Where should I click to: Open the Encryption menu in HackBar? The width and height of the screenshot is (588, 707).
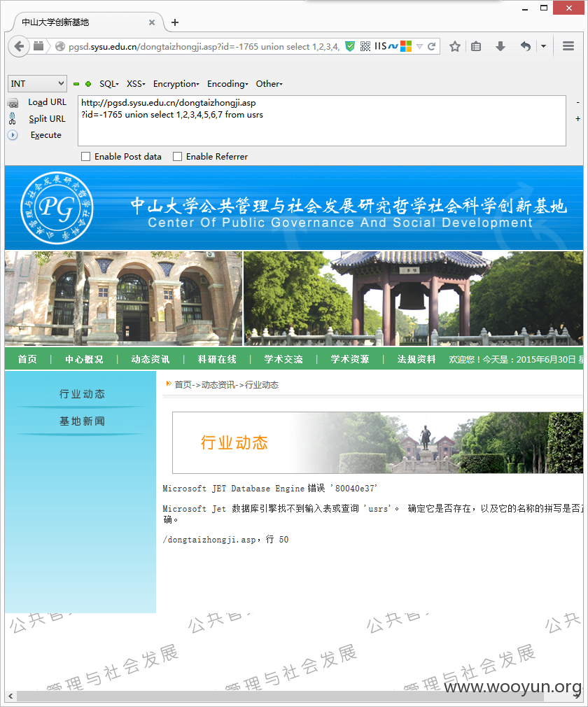[176, 84]
